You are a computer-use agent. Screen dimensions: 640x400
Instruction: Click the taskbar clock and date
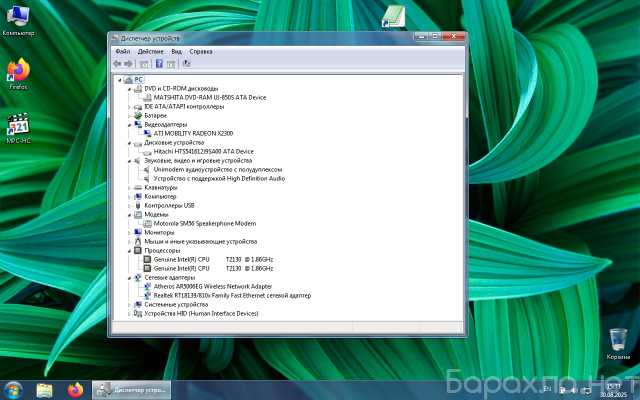click(613, 391)
